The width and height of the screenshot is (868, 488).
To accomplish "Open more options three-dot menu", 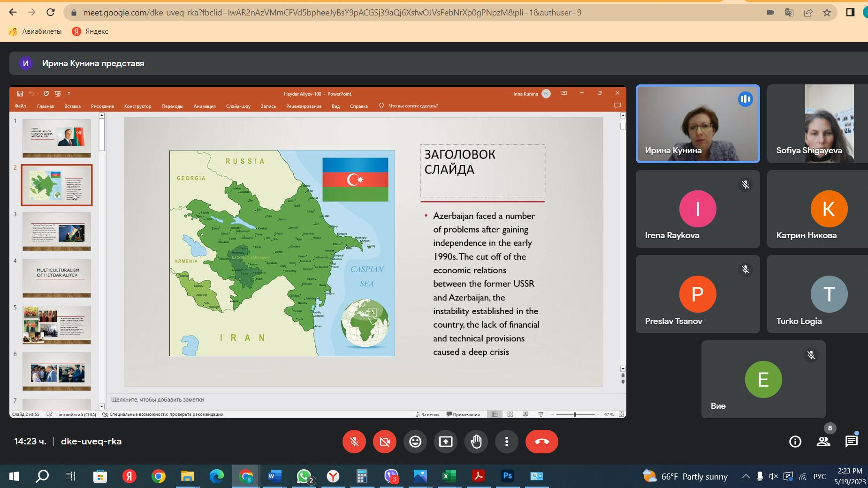I will 507,442.
